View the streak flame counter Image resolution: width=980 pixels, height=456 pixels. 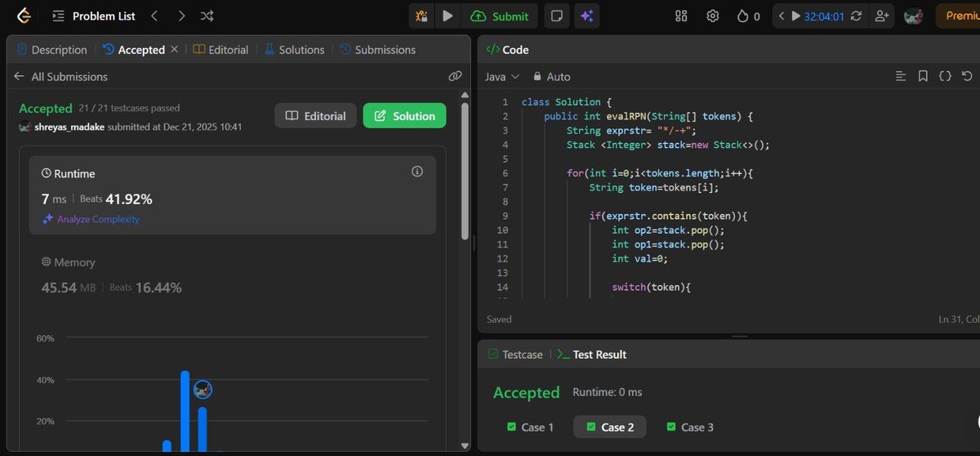(748, 16)
